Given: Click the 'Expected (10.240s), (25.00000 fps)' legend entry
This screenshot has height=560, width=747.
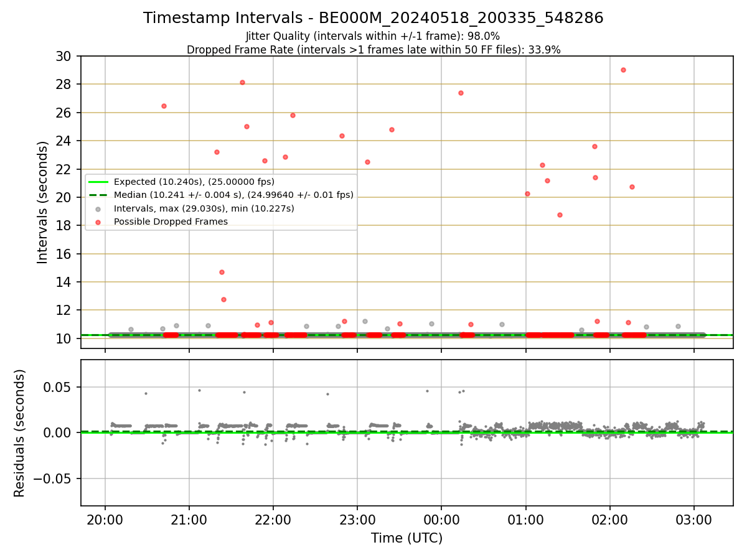Looking at the screenshot, I should pos(194,182).
